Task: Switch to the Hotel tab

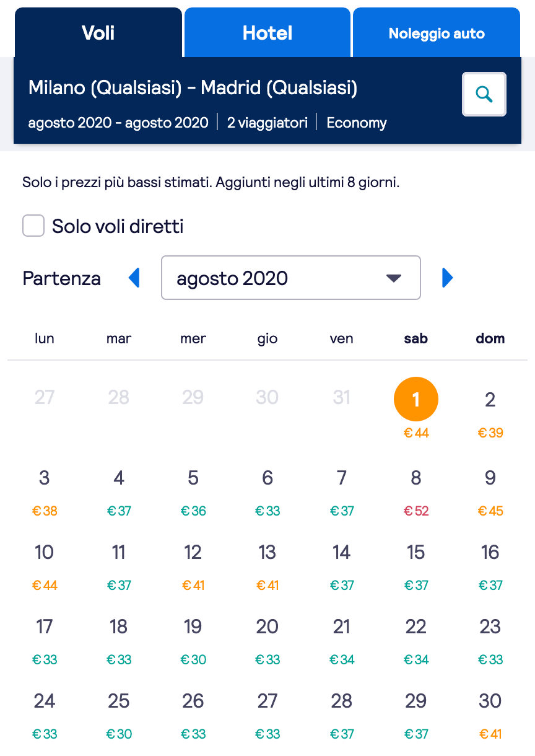Action: pos(267,33)
